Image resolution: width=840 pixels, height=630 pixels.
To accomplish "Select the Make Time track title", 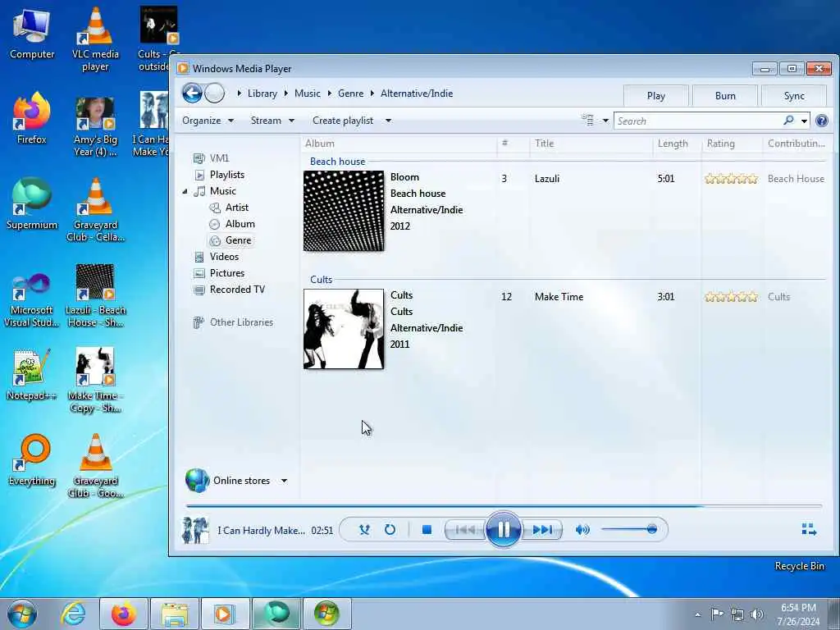I will click(x=559, y=297).
